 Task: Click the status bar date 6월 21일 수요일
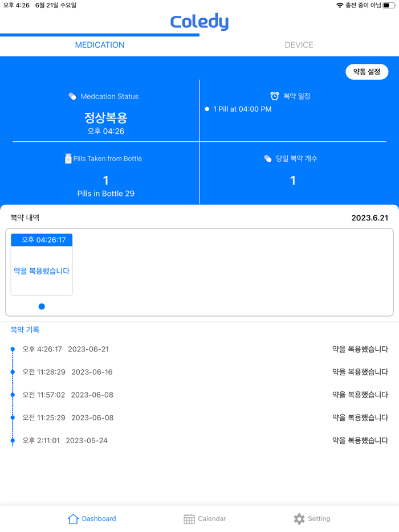[x=56, y=6]
